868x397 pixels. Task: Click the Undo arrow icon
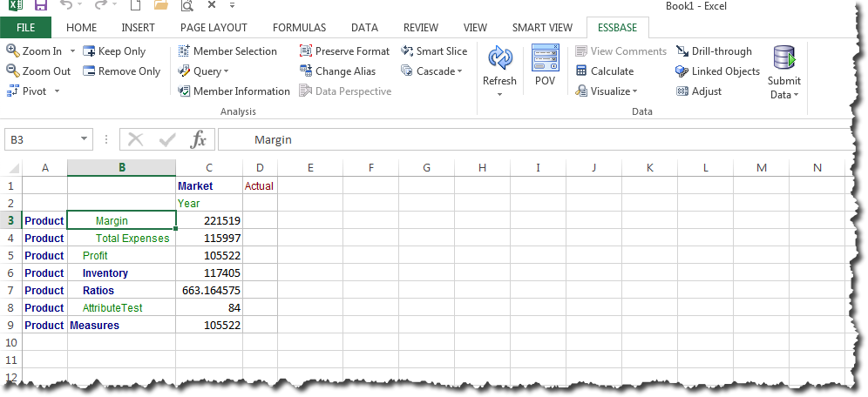(66, 5)
